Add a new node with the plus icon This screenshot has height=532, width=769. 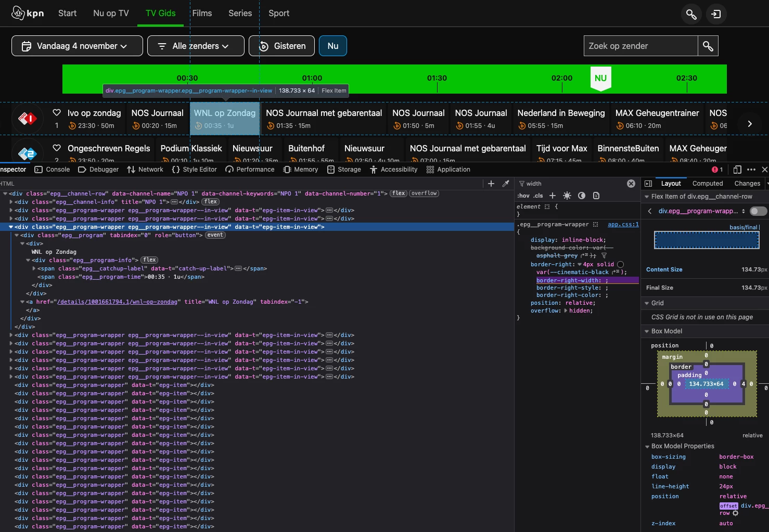click(x=491, y=184)
